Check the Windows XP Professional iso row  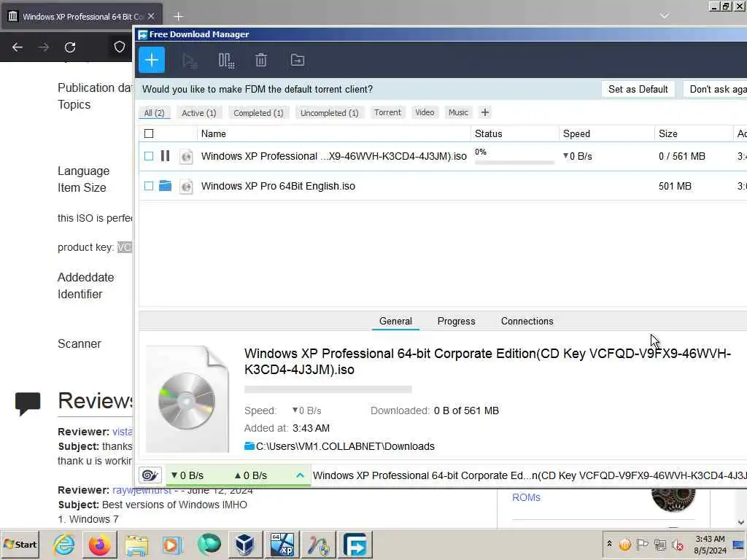pos(149,156)
